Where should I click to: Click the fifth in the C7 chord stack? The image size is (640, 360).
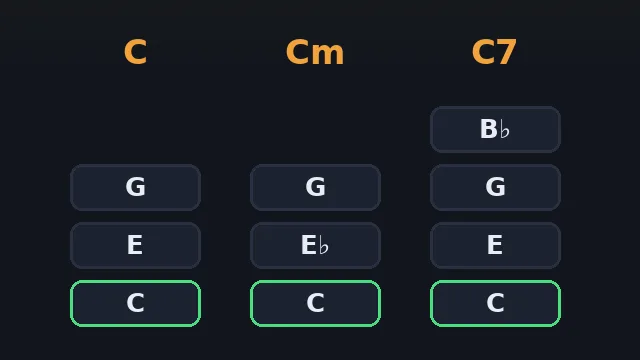coord(496,187)
